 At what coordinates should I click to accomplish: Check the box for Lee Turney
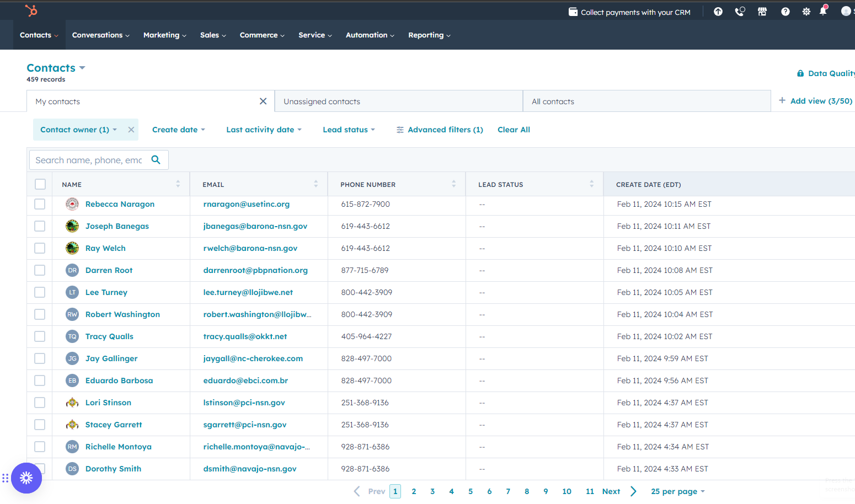pos(40,292)
